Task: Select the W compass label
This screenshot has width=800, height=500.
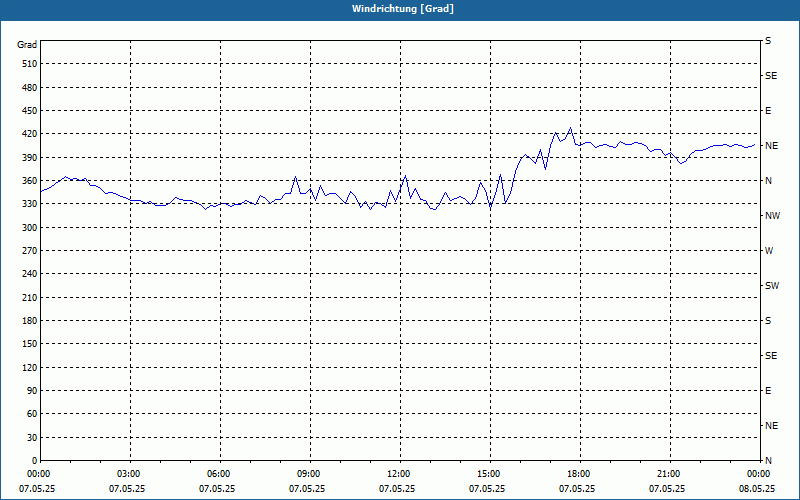Action: click(769, 251)
